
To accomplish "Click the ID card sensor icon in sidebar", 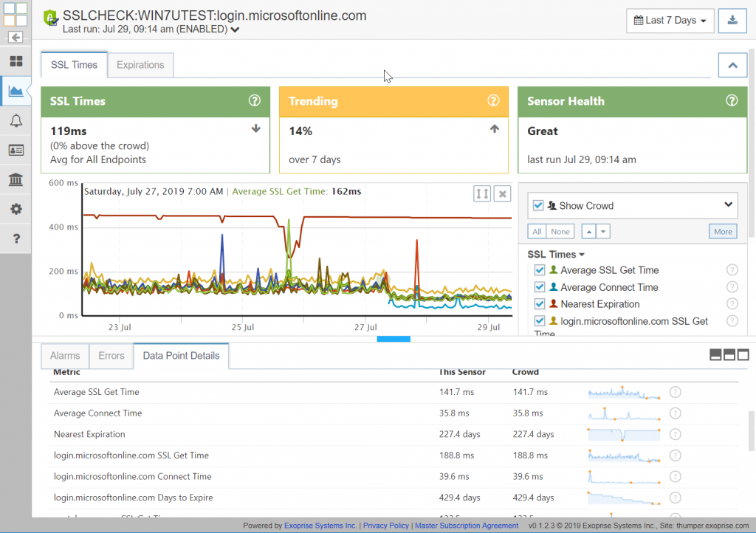I will pos(16,150).
